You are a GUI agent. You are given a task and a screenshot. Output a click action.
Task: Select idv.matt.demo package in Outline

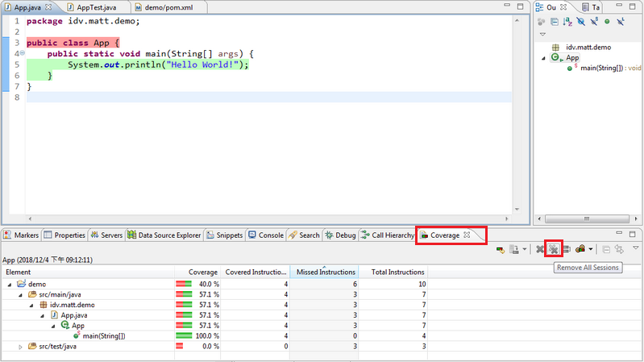589,48
